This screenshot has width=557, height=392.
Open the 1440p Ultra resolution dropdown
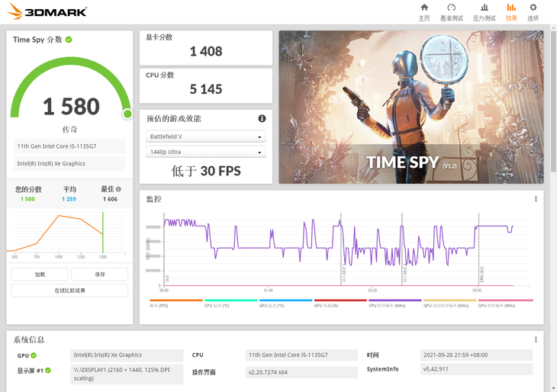tap(206, 152)
